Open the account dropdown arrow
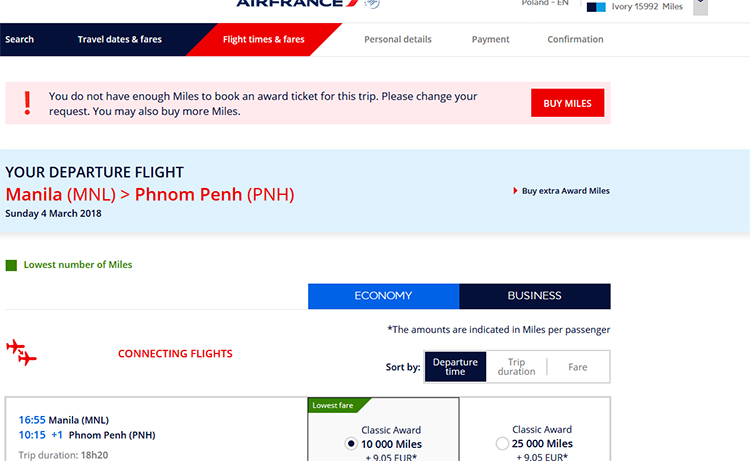This screenshot has width=750, height=461. coord(700,7)
